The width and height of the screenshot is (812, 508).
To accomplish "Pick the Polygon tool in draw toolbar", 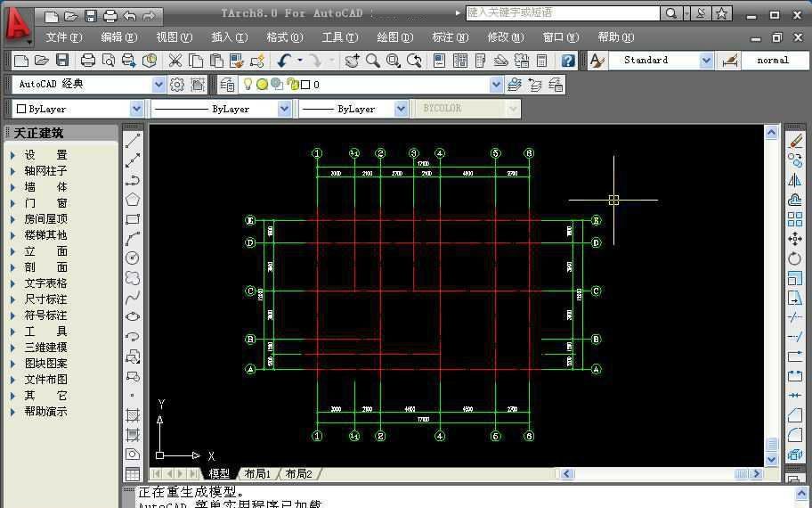I will pyautogui.click(x=133, y=200).
